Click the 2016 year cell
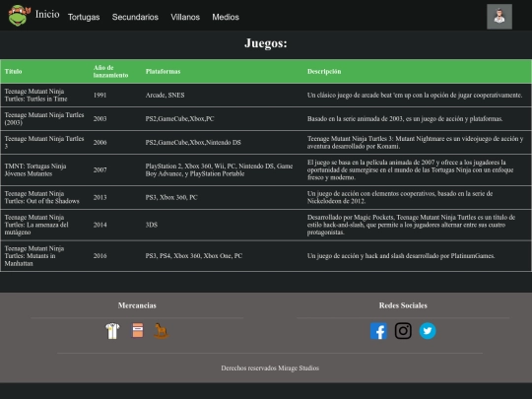 116,256
